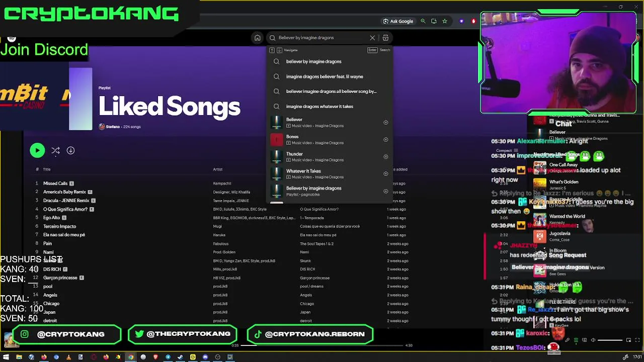Download the Liked Songs playlist
The height and width of the screenshot is (362, 644).
pos(70,150)
